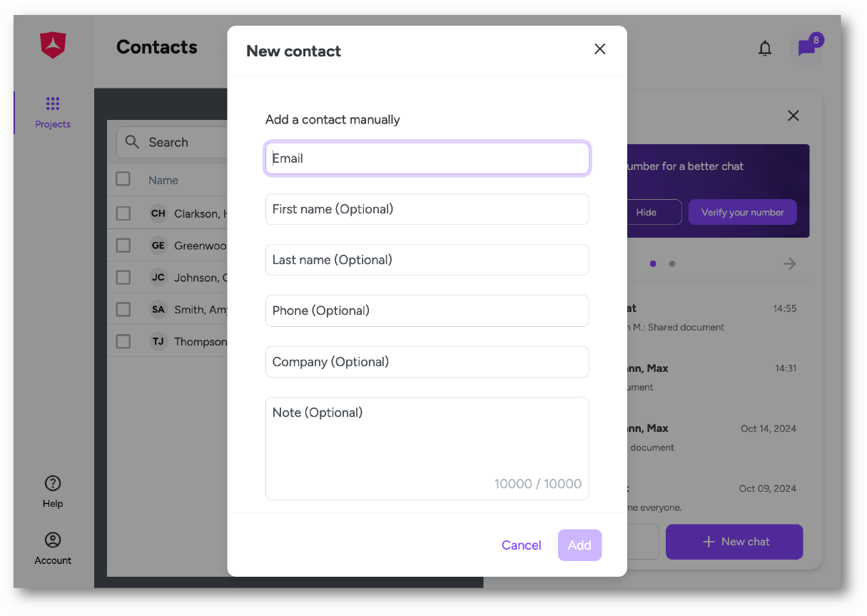This screenshot has width=867, height=616.
Task: Click the Add button
Action: coord(579,545)
